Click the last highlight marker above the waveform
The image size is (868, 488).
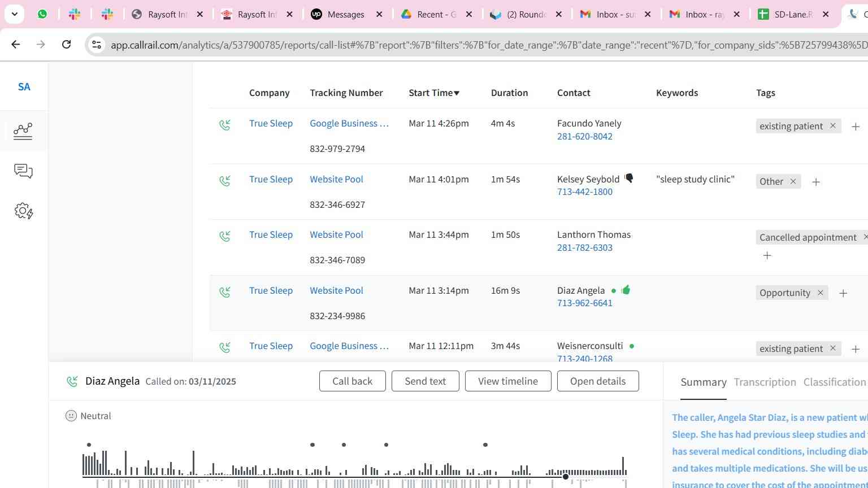point(485,445)
